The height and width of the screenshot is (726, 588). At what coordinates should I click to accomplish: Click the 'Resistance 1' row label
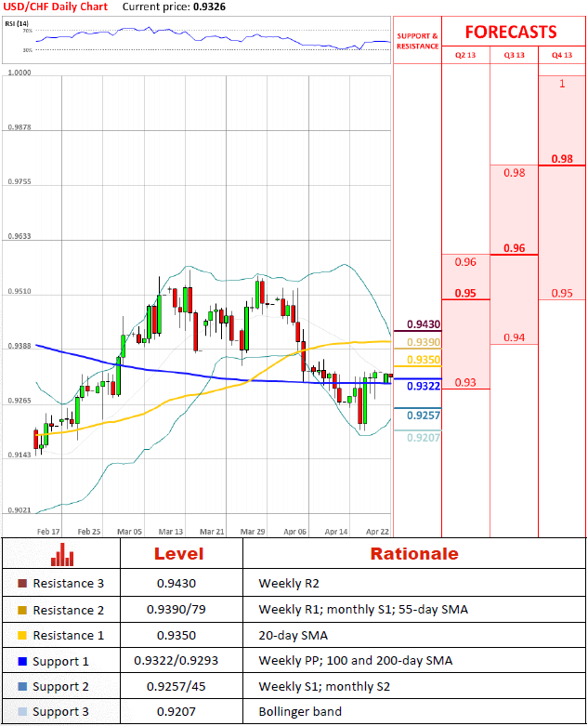pos(69,635)
